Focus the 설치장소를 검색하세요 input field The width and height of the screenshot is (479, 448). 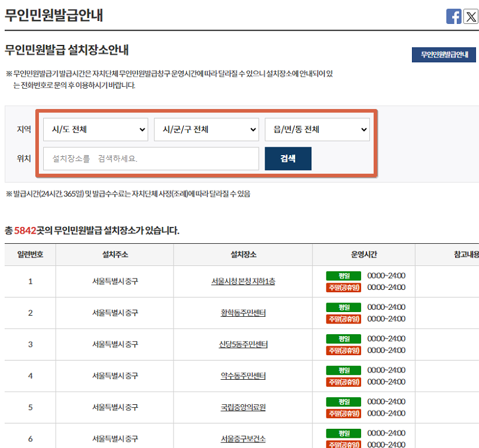151,159
